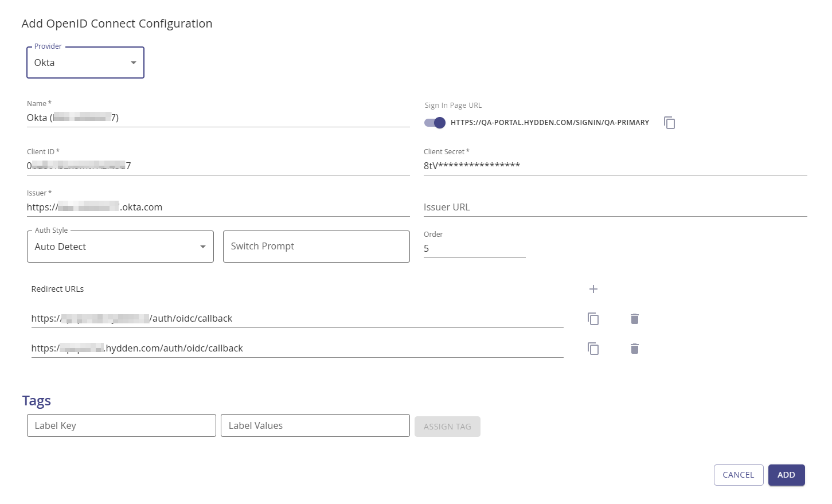Add a new redirect URL entry

(593, 289)
